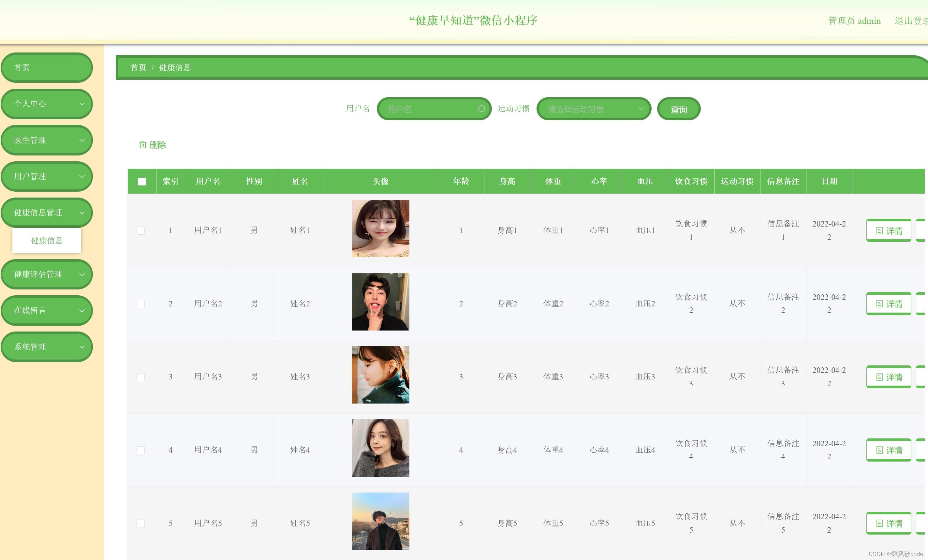Click the document icon in row 3 详情 button
Image resolution: width=928 pixels, height=560 pixels.
pos(879,377)
